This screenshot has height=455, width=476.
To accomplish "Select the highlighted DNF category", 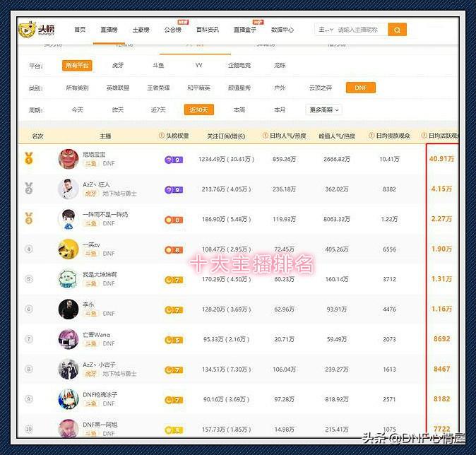I will (361, 88).
